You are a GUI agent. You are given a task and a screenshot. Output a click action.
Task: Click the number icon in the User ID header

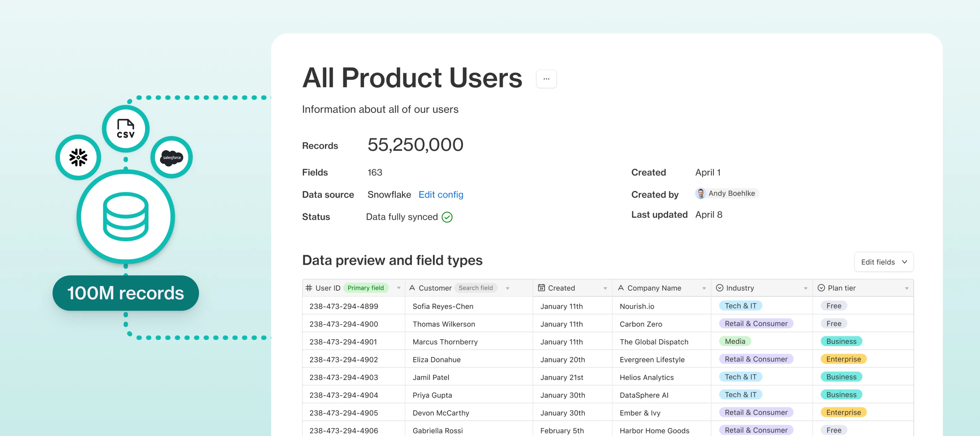(309, 288)
